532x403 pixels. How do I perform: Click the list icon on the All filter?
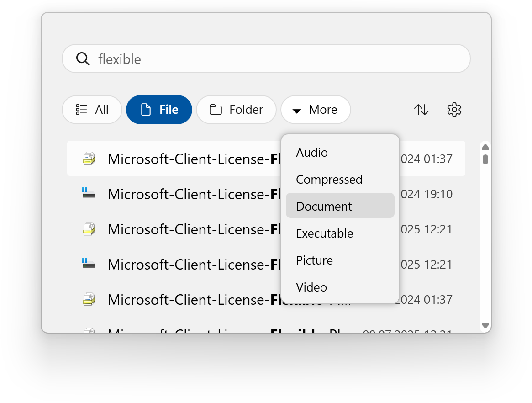81,109
